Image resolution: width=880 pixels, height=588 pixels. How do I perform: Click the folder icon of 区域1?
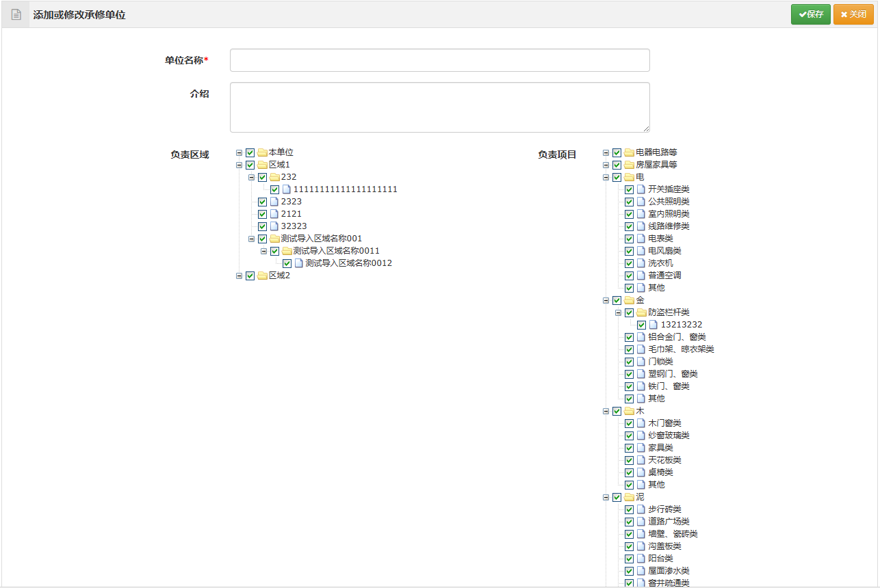click(263, 165)
